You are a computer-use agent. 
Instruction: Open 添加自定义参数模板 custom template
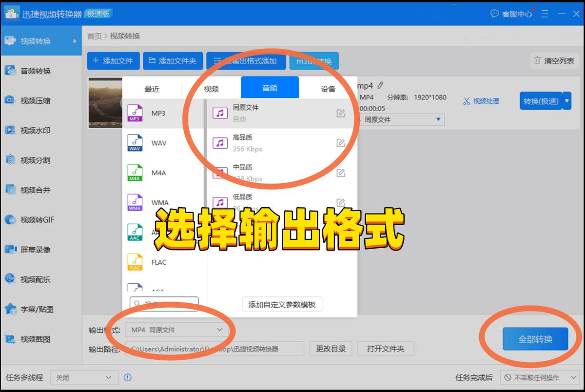(x=282, y=304)
